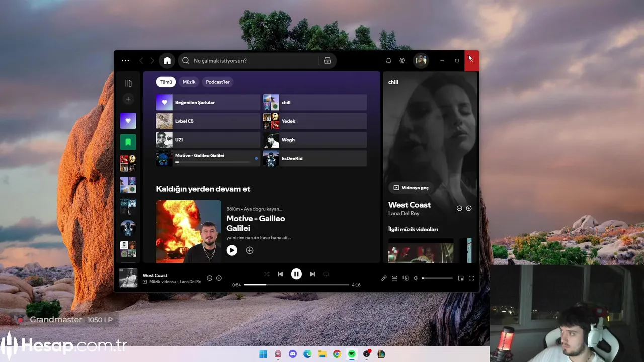Toggle shuffle playback
The height and width of the screenshot is (362, 644).
pos(267,274)
